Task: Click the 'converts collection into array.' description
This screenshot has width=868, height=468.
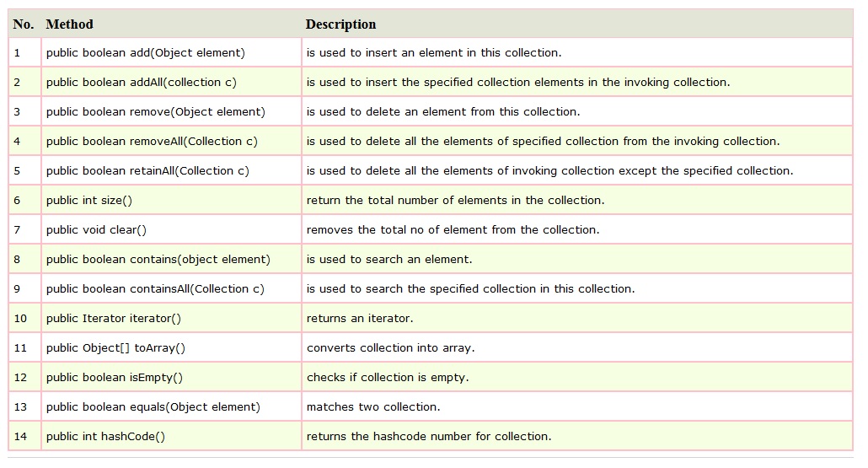Action: click(390, 348)
